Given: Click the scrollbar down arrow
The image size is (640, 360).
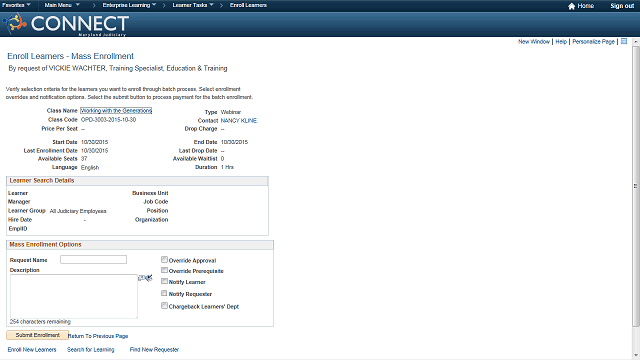Looking at the screenshot, I should [x=635, y=356].
